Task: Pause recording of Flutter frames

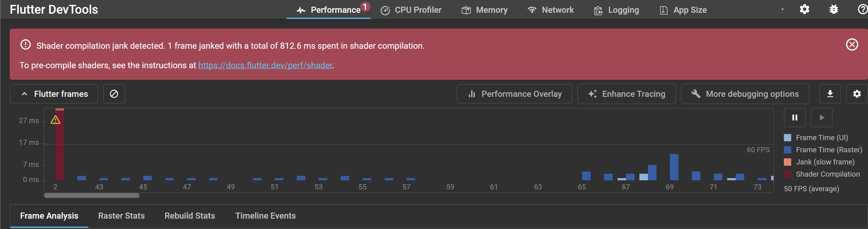Action: (795, 117)
